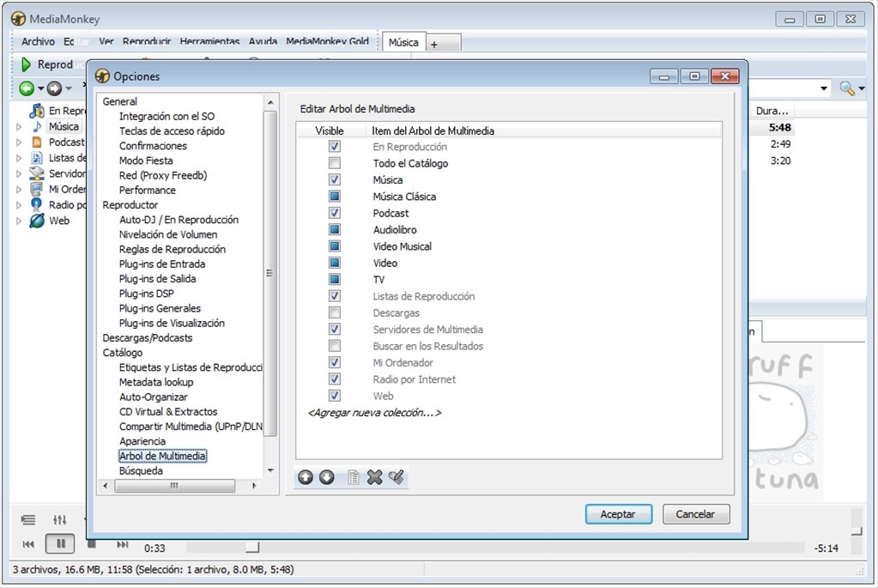Click the green back navigation arrow
Image resolution: width=878 pixels, height=588 pixels.
click(27, 88)
